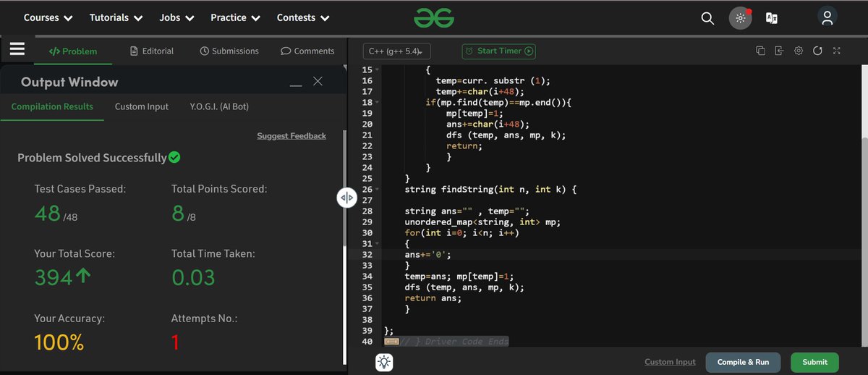Switch to the Editorial tab
The height and width of the screenshot is (375, 868).
tap(152, 51)
